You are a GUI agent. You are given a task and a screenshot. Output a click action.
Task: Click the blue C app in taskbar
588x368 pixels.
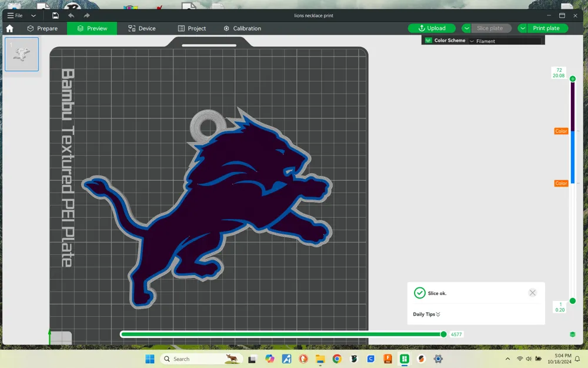coord(370,359)
